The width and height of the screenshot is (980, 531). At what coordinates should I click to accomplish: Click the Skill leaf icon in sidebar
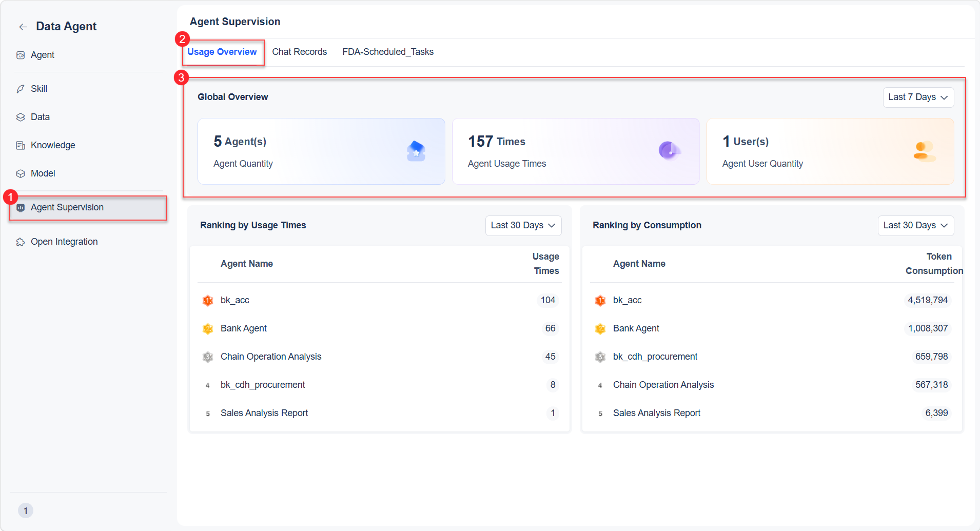tap(21, 89)
